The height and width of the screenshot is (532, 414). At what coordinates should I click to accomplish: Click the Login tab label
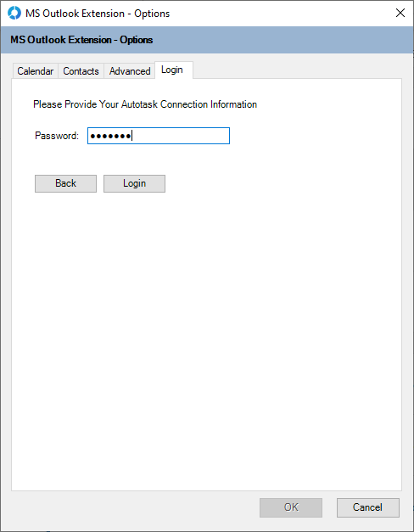point(172,70)
